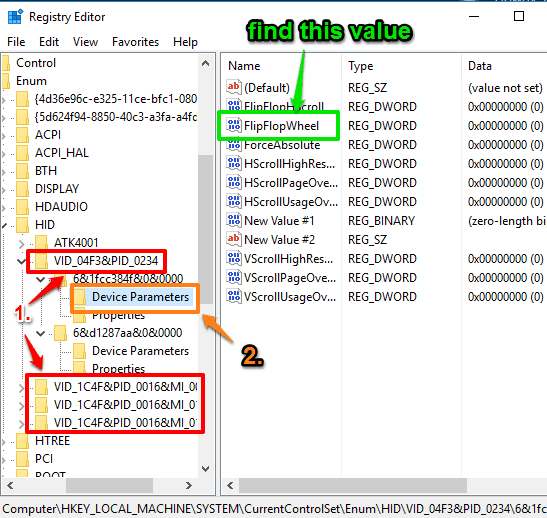Select the VScrollHighRes value icon

point(233,258)
